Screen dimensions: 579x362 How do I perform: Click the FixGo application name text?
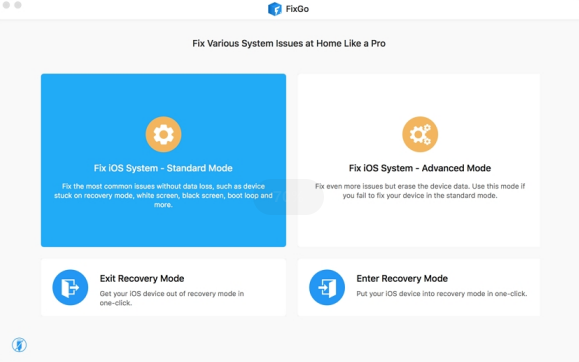(x=297, y=9)
